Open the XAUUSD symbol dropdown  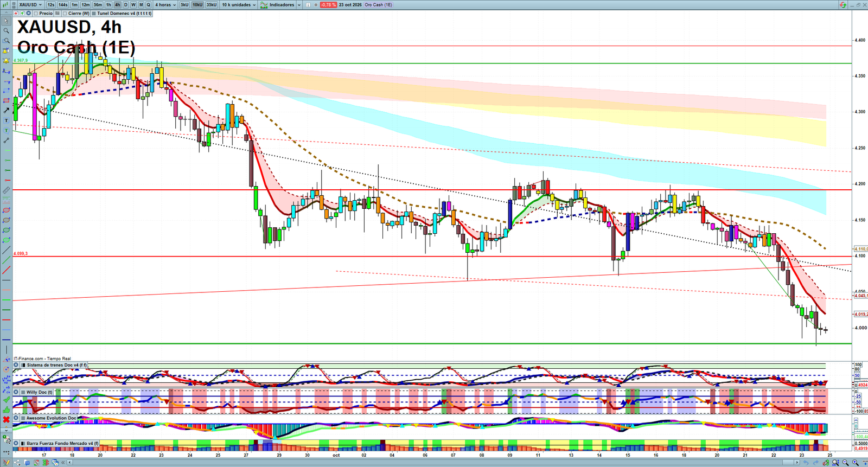coord(30,5)
